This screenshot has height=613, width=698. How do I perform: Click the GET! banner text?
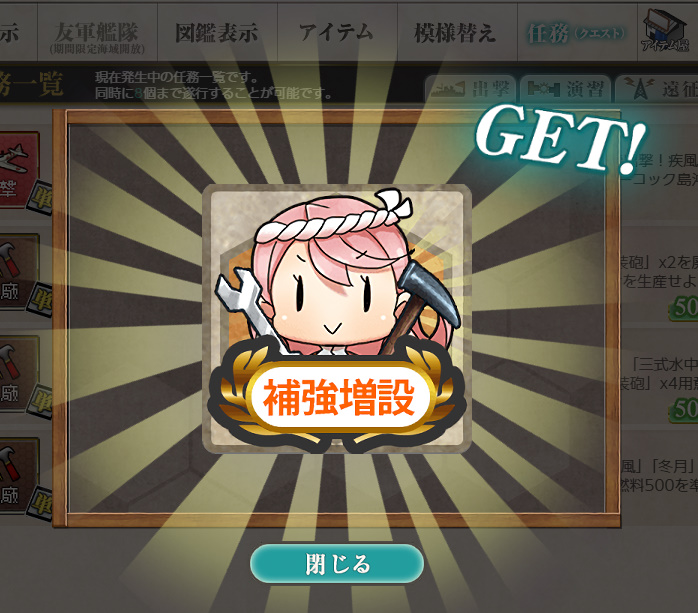point(561,138)
